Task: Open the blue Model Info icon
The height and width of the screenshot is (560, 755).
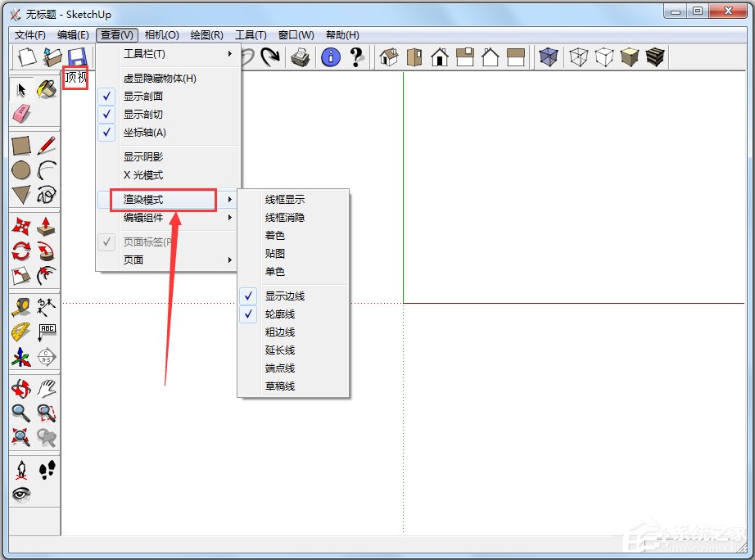Action: 331,57
